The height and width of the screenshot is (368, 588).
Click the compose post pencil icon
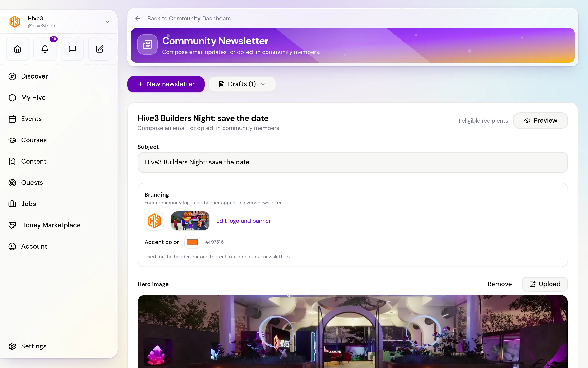100,49
